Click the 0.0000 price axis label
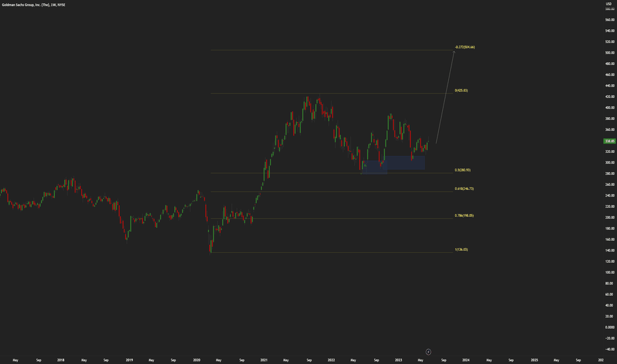This screenshot has height=364, width=617. [610, 328]
